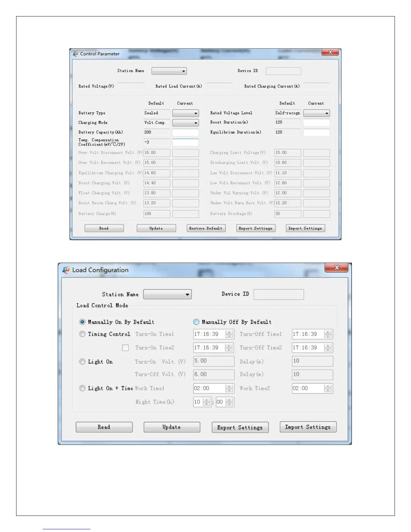Image resolution: width=411 pixels, height=532 pixels.
Task: Click Turn-On Volt. field showing 5.00
Action: 214,361
